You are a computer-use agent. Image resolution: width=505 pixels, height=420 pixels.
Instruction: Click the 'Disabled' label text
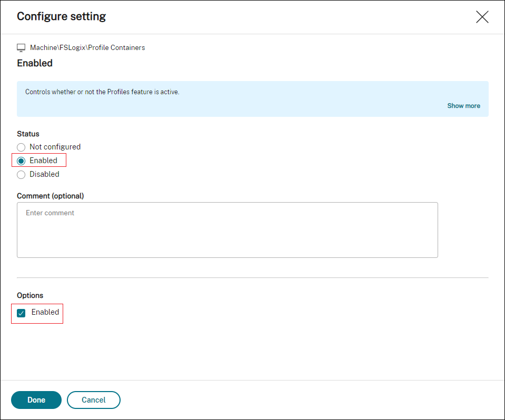[44, 174]
